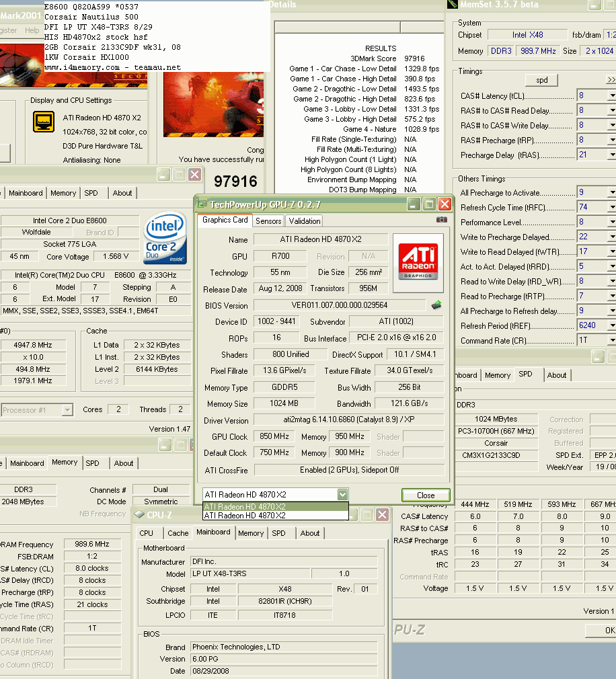Pick the highlighted ATI Radeon HD 4870 X2 list entry

pos(276,507)
